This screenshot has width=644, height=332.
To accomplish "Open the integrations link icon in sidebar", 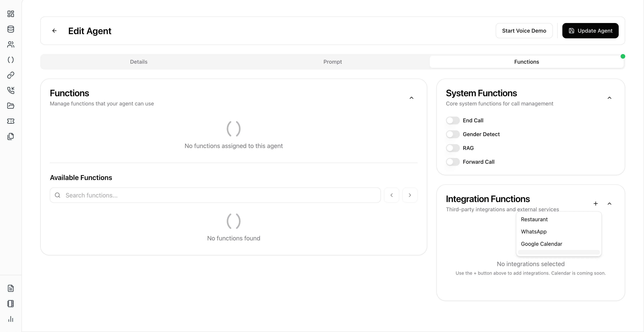I will tap(11, 75).
